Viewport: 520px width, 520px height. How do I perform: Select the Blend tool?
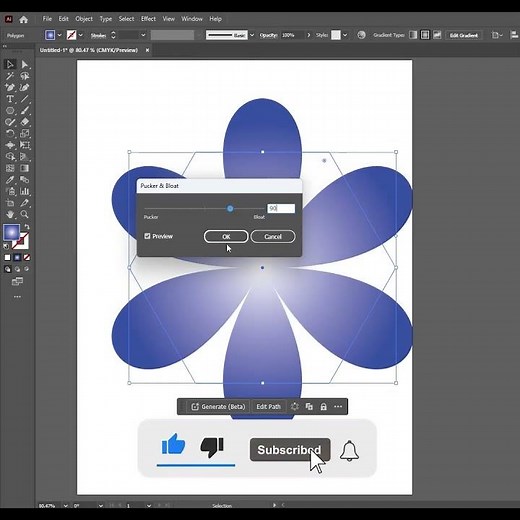(24, 180)
